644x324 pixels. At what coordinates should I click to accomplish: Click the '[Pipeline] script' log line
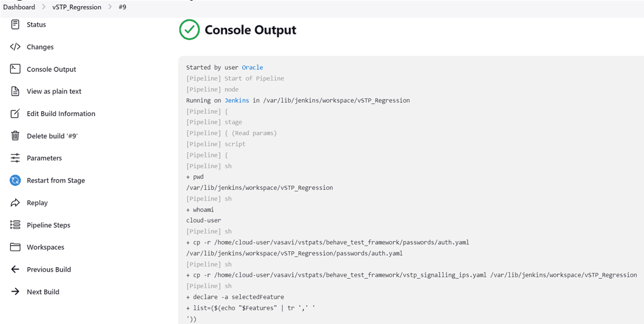click(x=216, y=144)
